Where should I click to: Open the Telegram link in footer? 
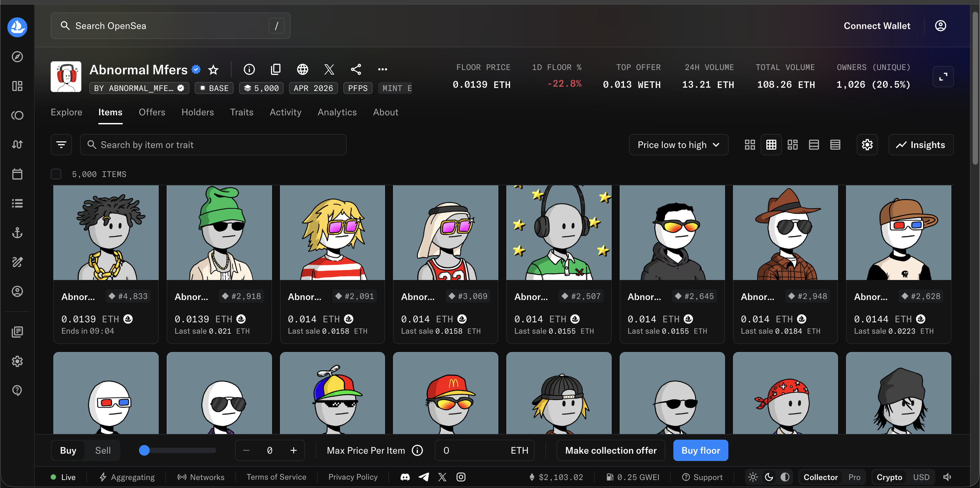pyautogui.click(x=424, y=477)
